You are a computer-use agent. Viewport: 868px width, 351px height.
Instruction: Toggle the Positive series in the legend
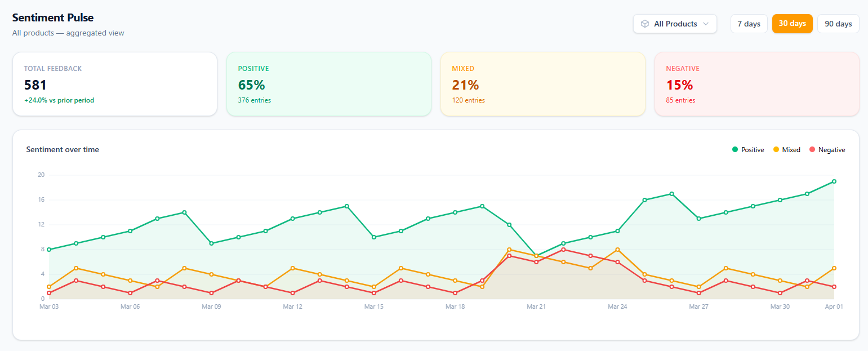(749, 149)
